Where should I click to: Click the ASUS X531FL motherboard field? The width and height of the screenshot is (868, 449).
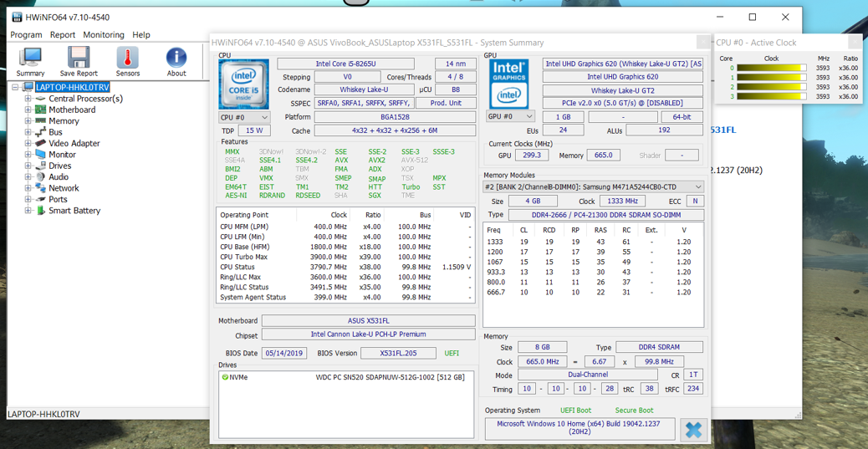pyautogui.click(x=369, y=320)
